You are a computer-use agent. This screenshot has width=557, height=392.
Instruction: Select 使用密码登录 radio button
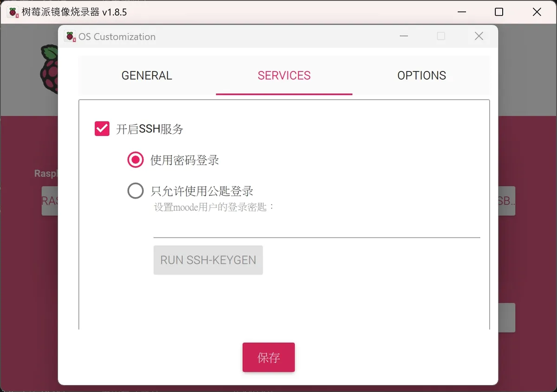136,160
